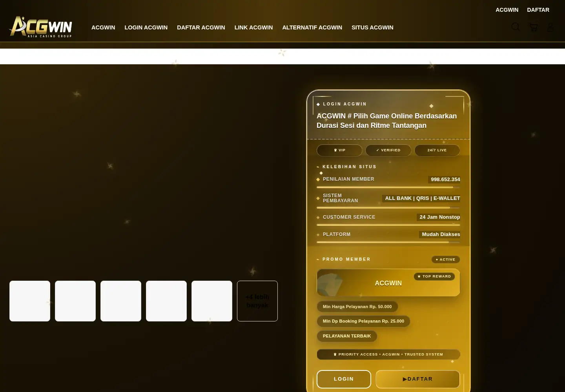Click the Mudah Diakses value
This screenshot has width=565, height=392.
click(x=440, y=234)
